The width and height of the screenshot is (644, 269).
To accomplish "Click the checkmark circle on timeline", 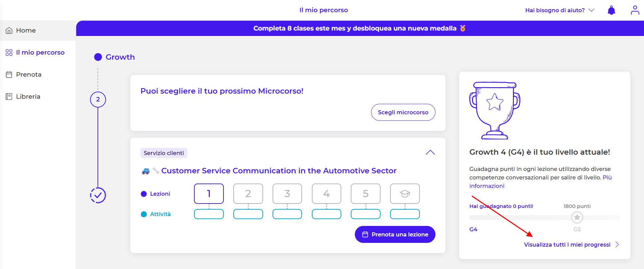I will (x=98, y=195).
